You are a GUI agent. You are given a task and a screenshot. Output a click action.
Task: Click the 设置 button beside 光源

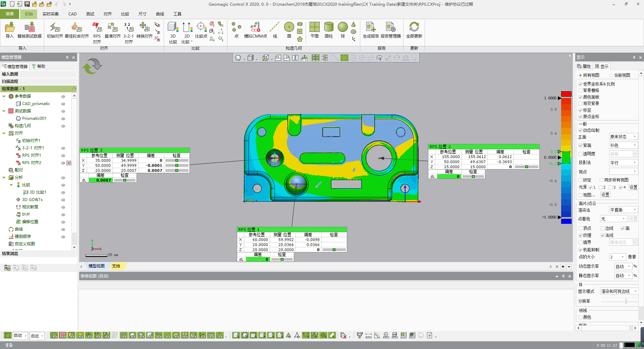tap(633, 188)
